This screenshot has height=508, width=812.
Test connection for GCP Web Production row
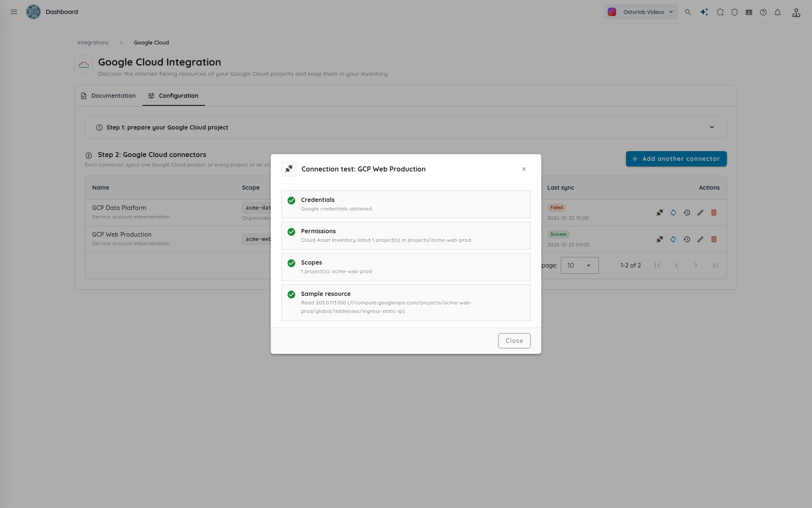(x=660, y=239)
